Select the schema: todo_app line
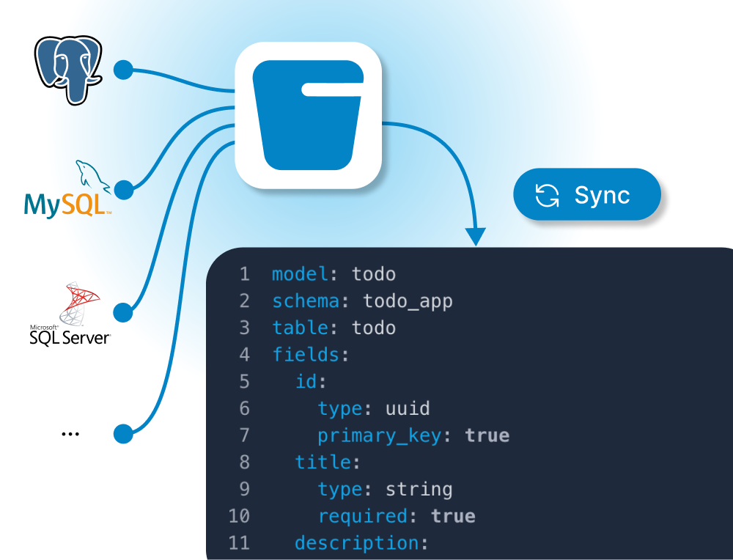Screen dimensions: 733x560 (x=363, y=301)
